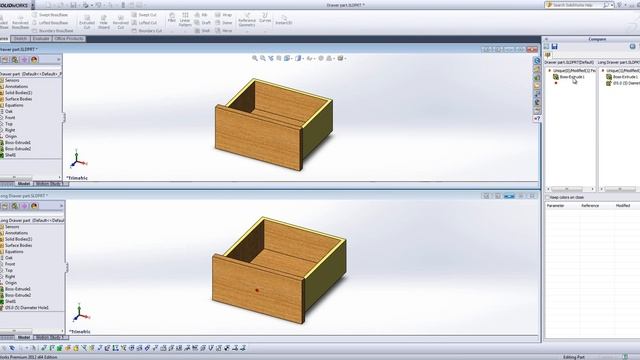Click the red hole point on bottom drawer
The width and height of the screenshot is (640, 360).
[257, 290]
